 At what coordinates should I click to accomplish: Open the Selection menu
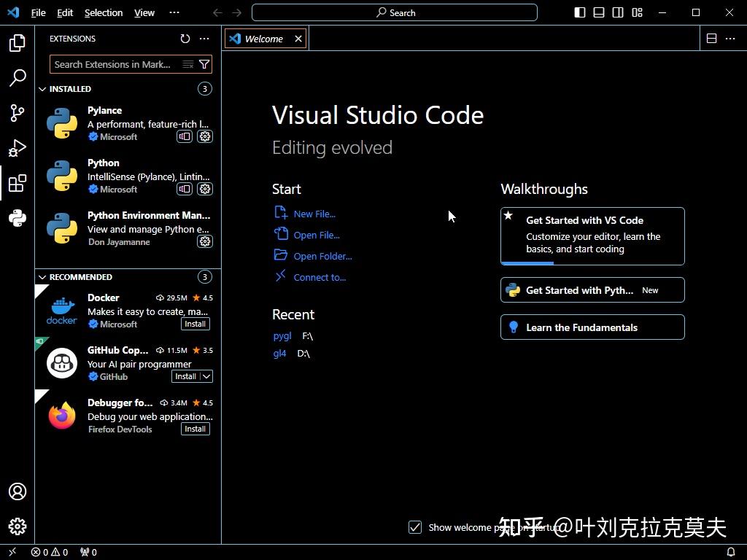click(104, 13)
